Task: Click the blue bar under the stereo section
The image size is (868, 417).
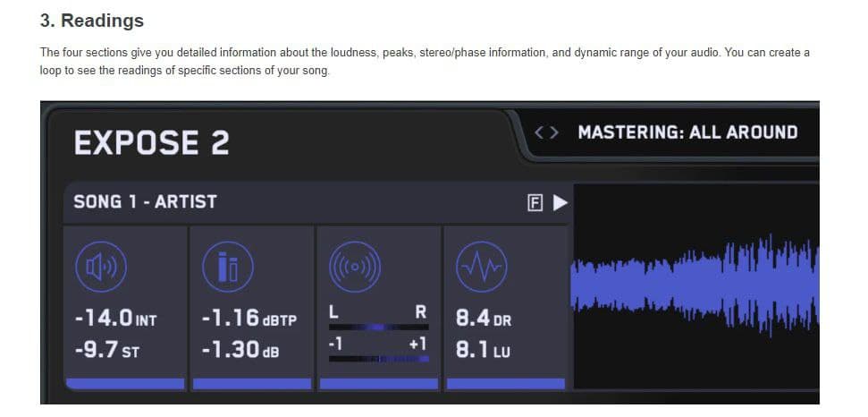Action: pos(379,384)
